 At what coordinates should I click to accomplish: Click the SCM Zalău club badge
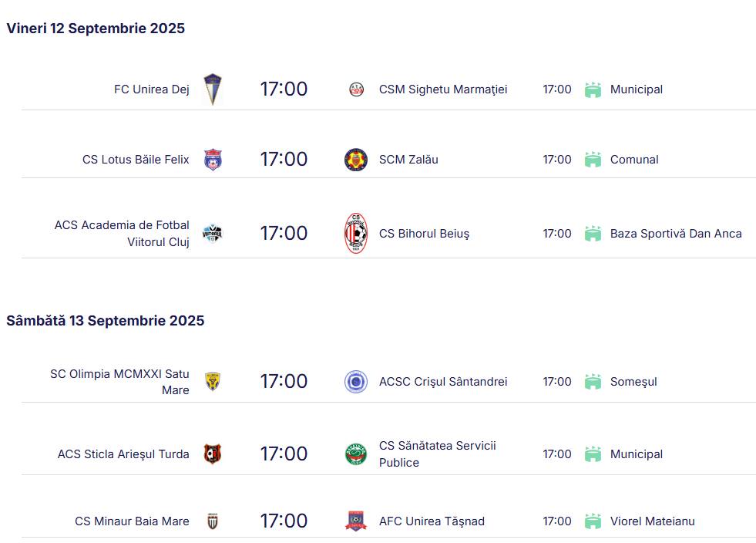[356, 160]
